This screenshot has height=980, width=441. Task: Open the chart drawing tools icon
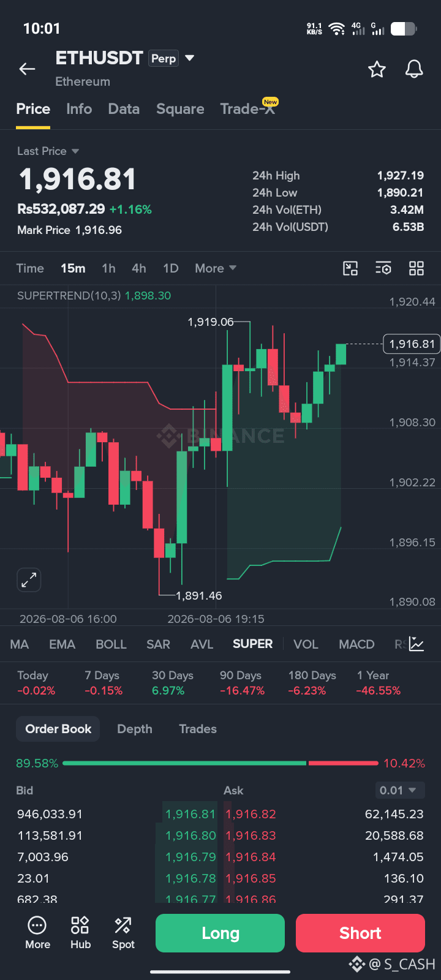(x=350, y=268)
